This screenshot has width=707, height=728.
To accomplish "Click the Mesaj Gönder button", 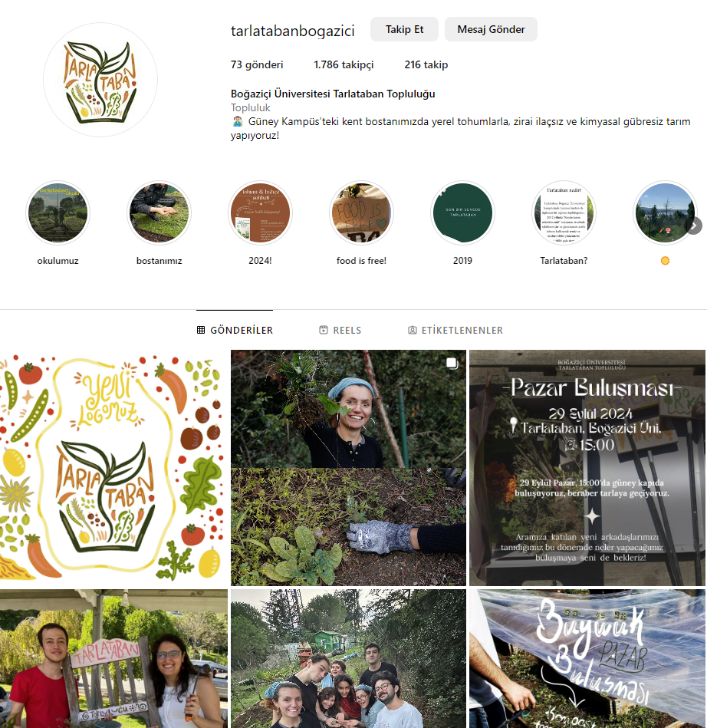I will [491, 29].
